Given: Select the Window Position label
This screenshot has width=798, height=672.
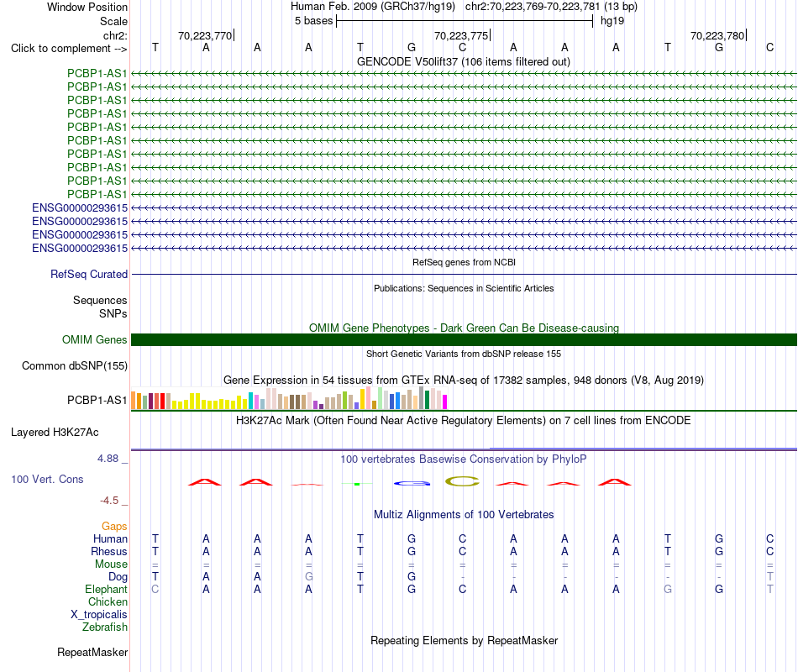Looking at the screenshot, I should coord(87,7).
